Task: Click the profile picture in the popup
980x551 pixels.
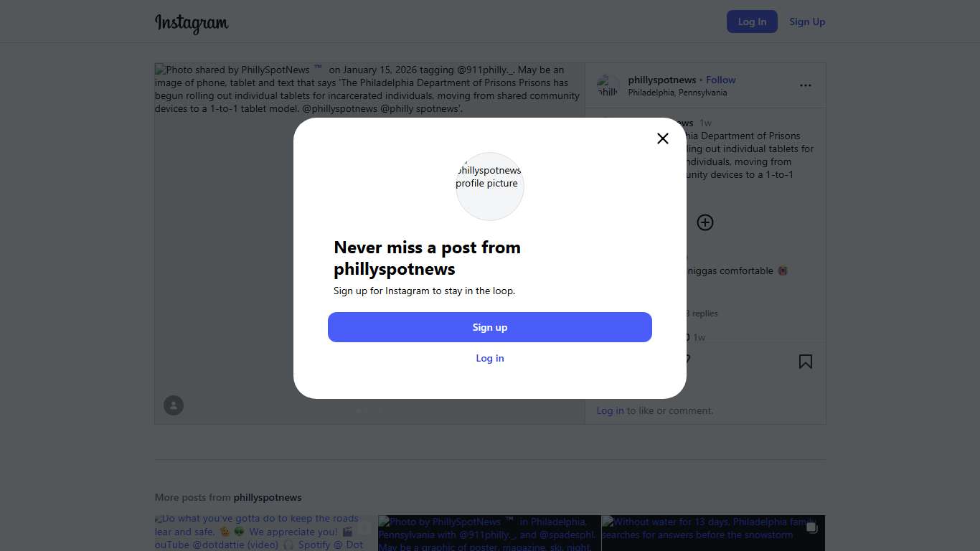Action: pyautogui.click(x=490, y=186)
